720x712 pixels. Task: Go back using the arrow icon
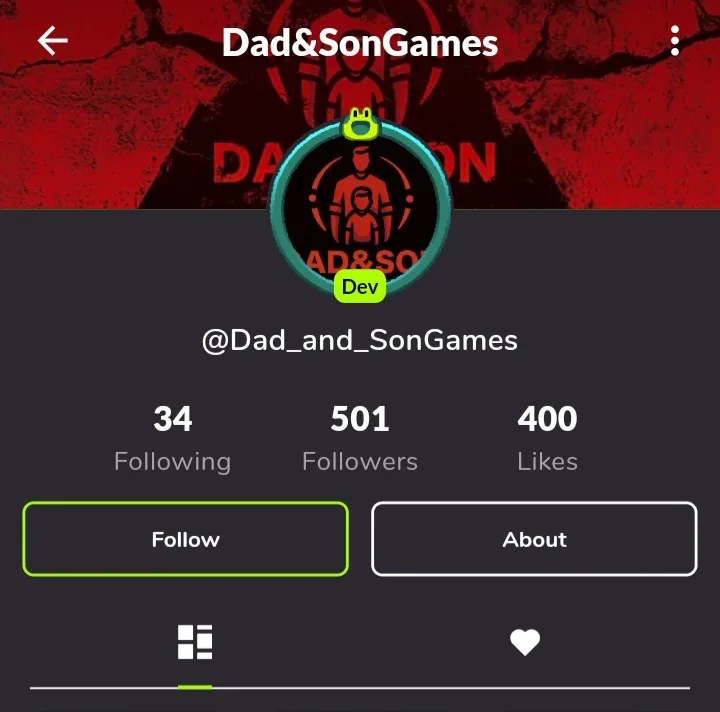tap(52, 40)
